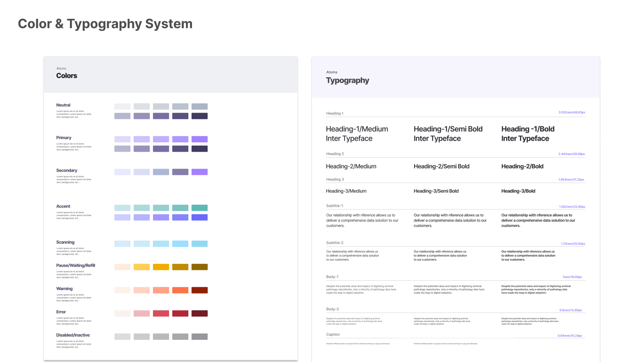This screenshot has width=644, height=362.
Task: Click the 'Heading -1/Bold Inter Typeface' sample
Action: point(528,134)
